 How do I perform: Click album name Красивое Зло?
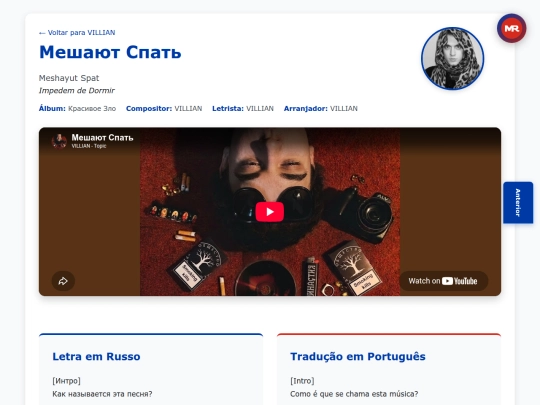coord(92,108)
